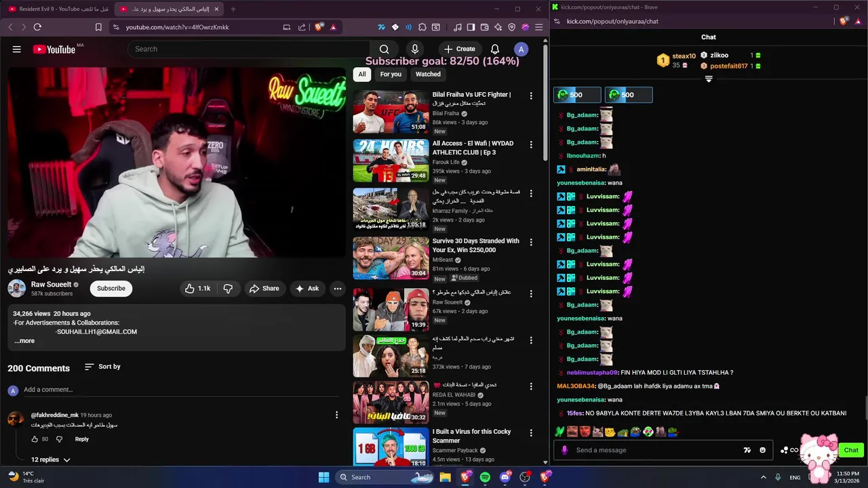Viewport: 868px width, 488px height.
Task: Reload the YouTube page
Action: (x=37, y=27)
